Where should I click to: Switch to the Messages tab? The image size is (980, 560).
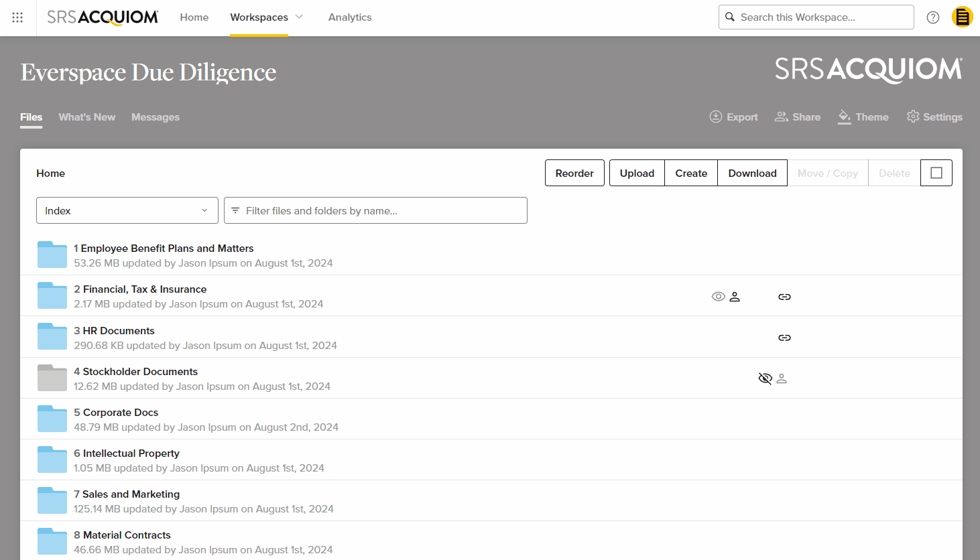pos(156,117)
